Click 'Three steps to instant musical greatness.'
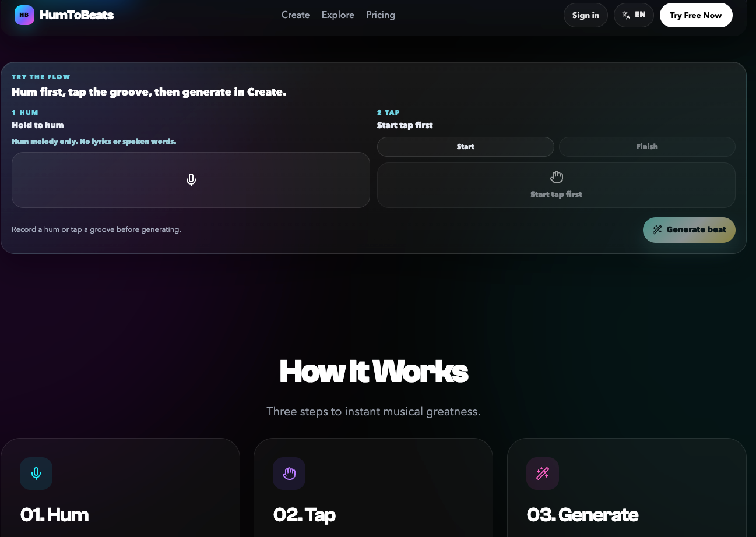Screen dimensions: 756x537 (x=374, y=412)
